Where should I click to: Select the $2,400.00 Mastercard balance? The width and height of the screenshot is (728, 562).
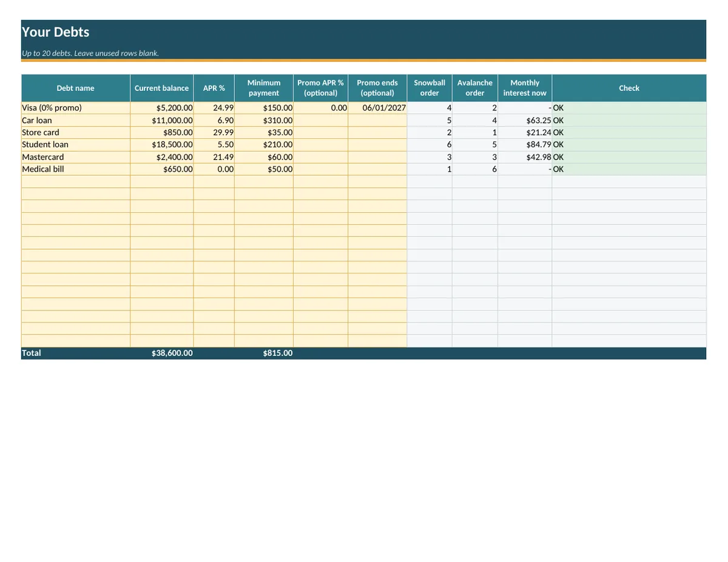[161, 157]
